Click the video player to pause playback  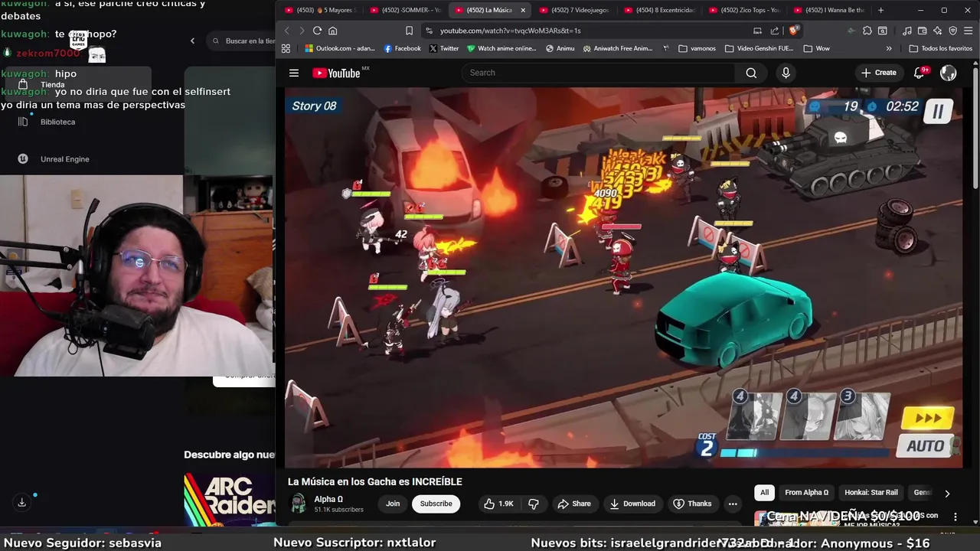tap(624, 277)
